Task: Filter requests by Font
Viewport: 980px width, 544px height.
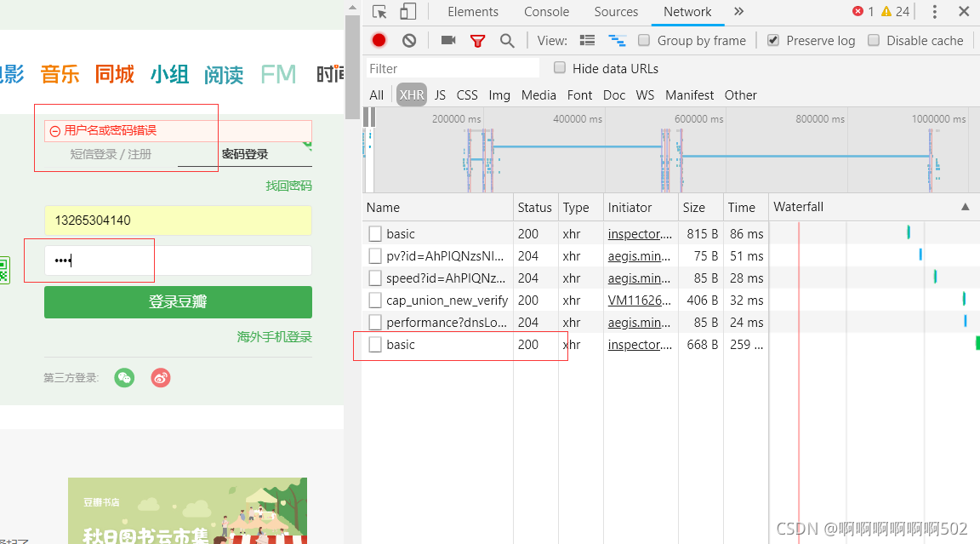Action: coord(579,95)
